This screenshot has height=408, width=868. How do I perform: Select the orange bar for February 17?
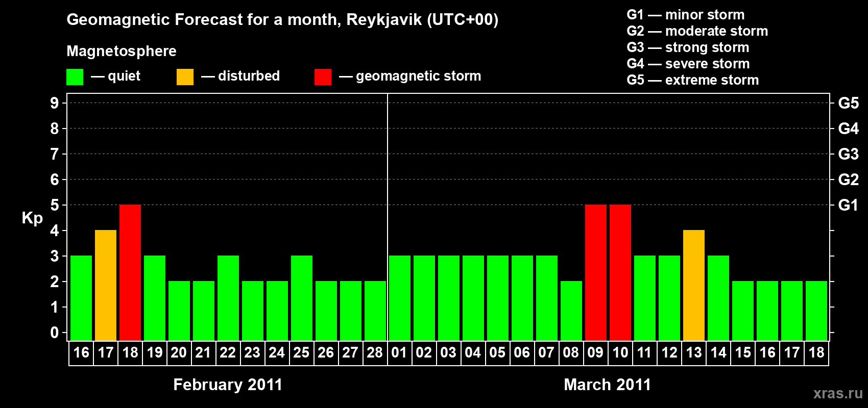tap(106, 285)
